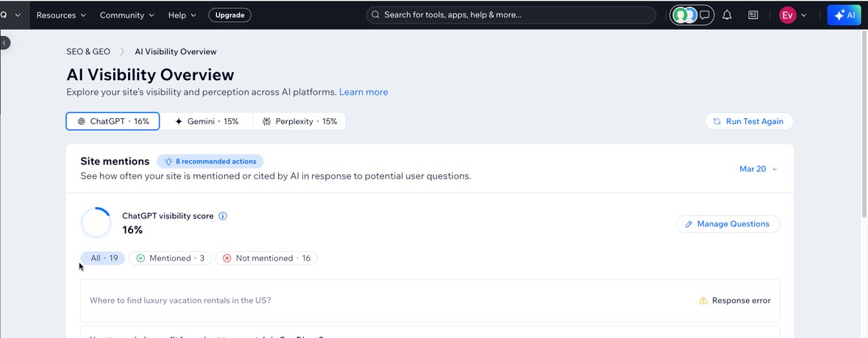
Task: Filter by Not mentioned 16
Action: click(266, 259)
